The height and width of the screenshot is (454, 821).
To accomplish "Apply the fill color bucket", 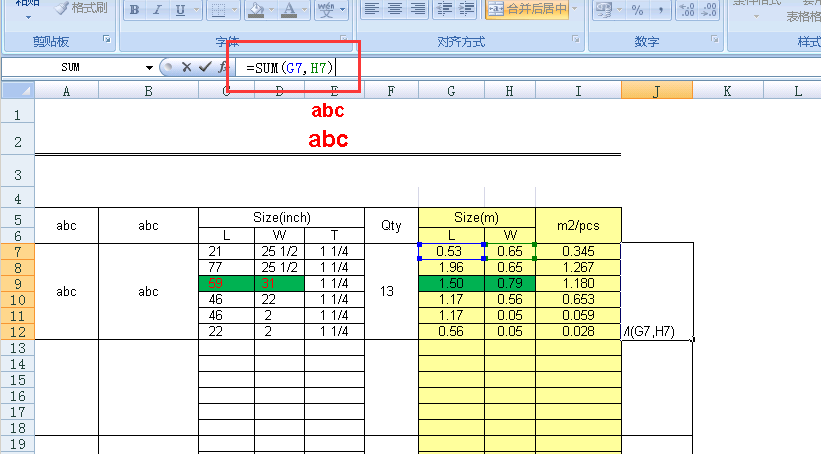I will 256,10.
